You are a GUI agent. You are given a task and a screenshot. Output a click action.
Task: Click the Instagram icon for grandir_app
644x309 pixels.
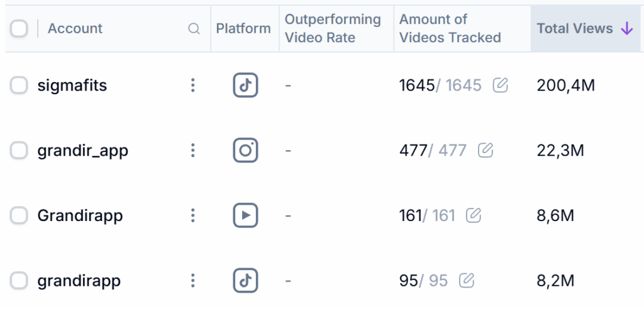[x=245, y=150]
